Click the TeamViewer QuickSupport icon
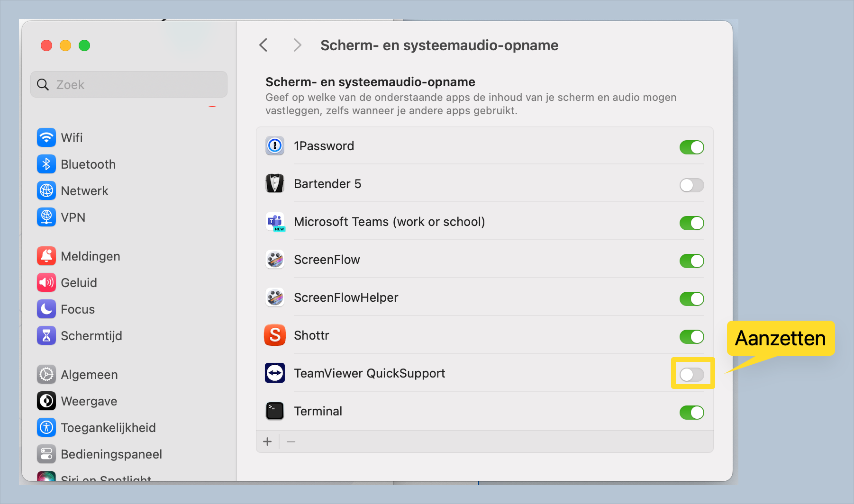The width and height of the screenshot is (854, 504). [275, 373]
